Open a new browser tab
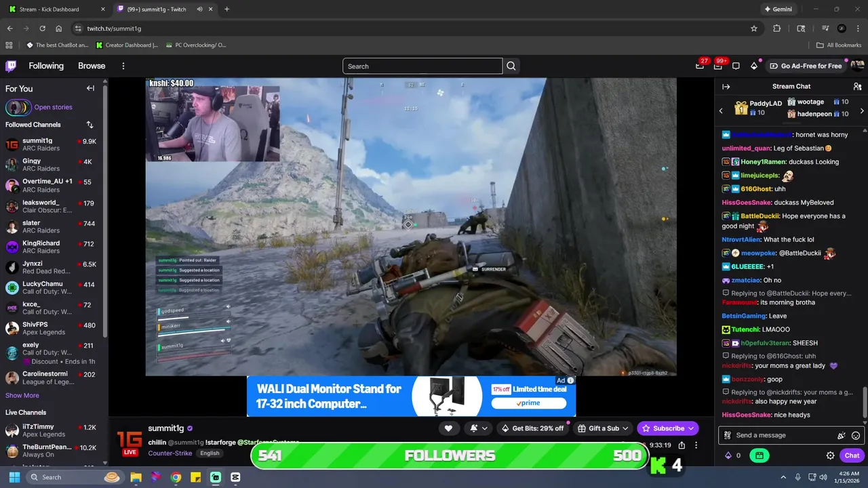This screenshot has width=868, height=488. (226, 9)
